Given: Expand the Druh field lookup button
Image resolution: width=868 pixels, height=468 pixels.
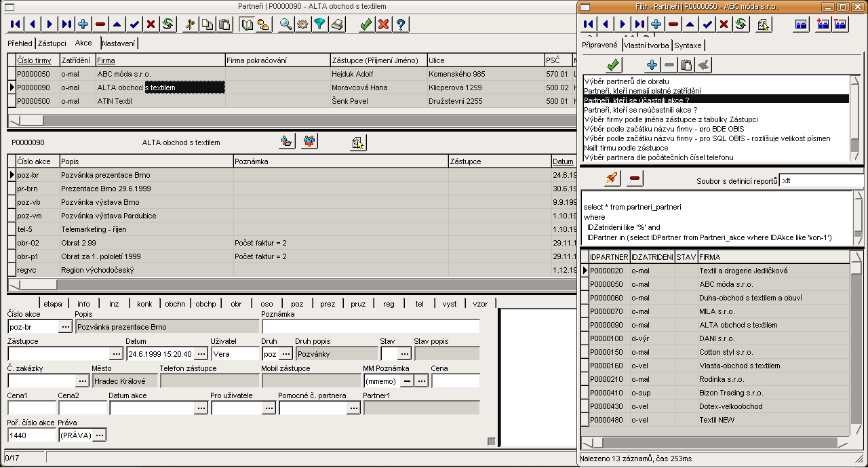Looking at the screenshot, I should pos(285,353).
